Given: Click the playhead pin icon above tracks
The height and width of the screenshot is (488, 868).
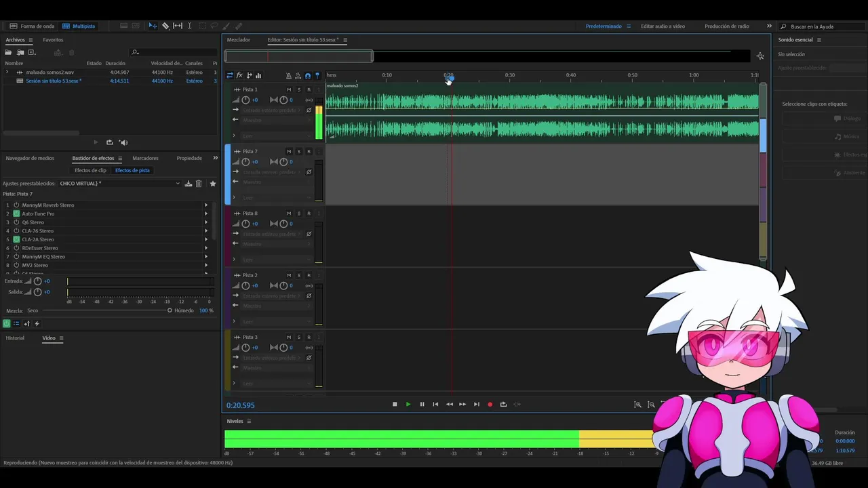Looking at the screenshot, I should coord(317,76).
